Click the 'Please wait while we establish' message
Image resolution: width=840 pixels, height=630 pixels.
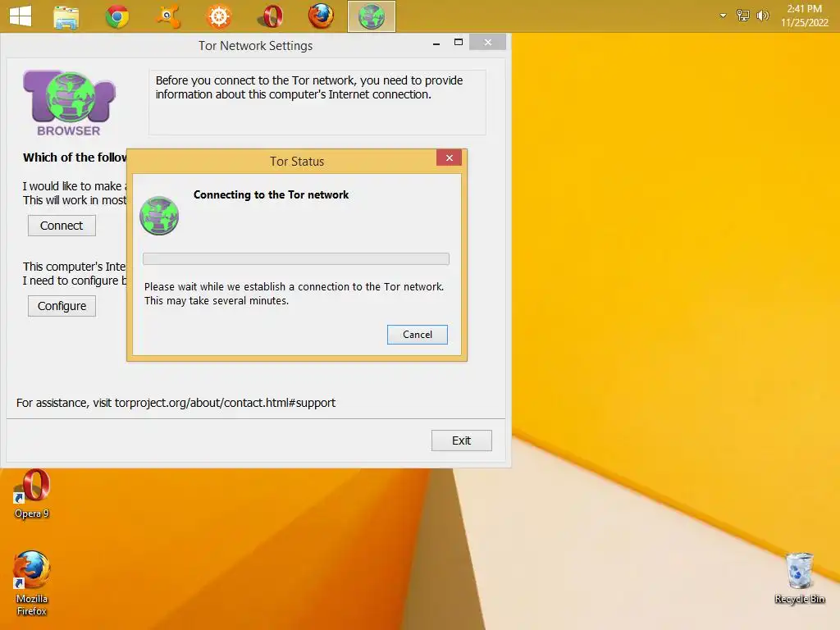click(294, 294)
